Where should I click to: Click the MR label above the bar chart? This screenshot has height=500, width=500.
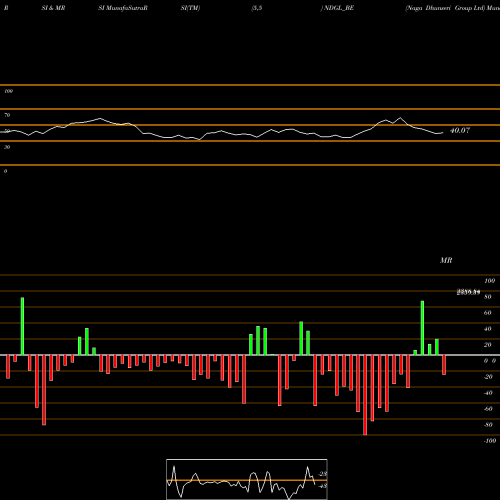click(x=446, y=260)
